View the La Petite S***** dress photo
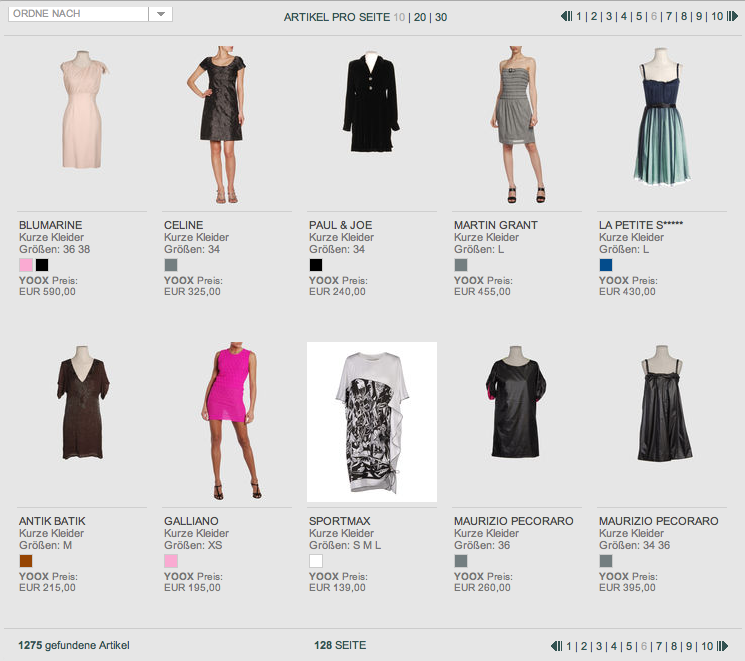Viewport: 745px width, 661px height. pyautogui.click(x=662, y=126)
